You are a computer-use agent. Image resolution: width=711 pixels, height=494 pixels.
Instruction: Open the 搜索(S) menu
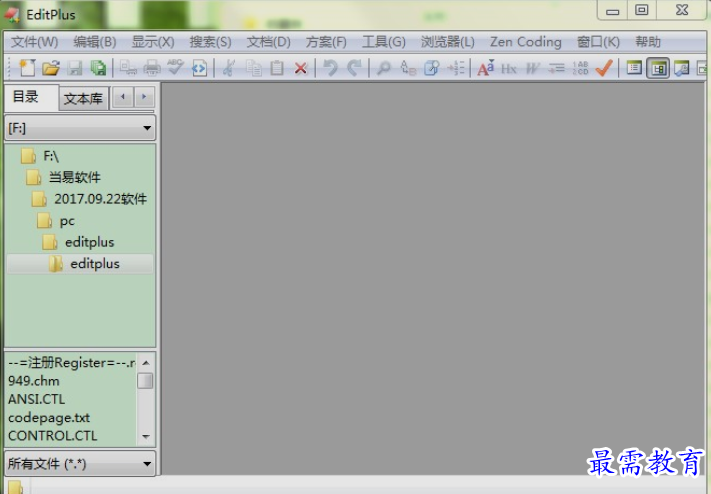210,42
